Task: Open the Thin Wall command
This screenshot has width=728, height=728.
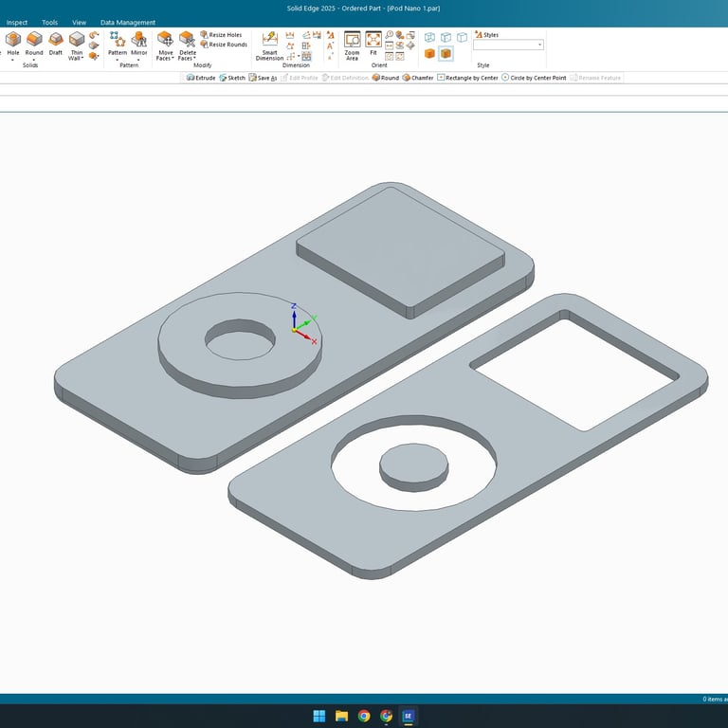Action: tap(76, 45)
